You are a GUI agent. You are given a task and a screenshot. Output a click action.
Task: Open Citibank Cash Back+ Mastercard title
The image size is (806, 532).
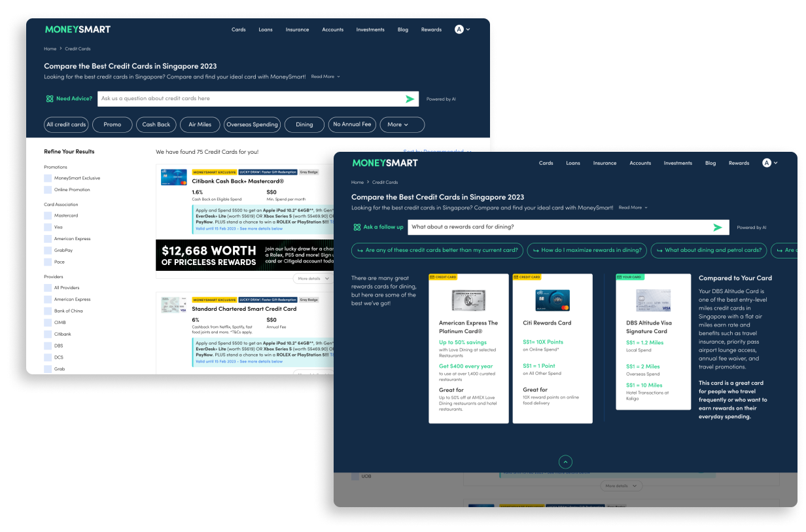pos(237,181)
